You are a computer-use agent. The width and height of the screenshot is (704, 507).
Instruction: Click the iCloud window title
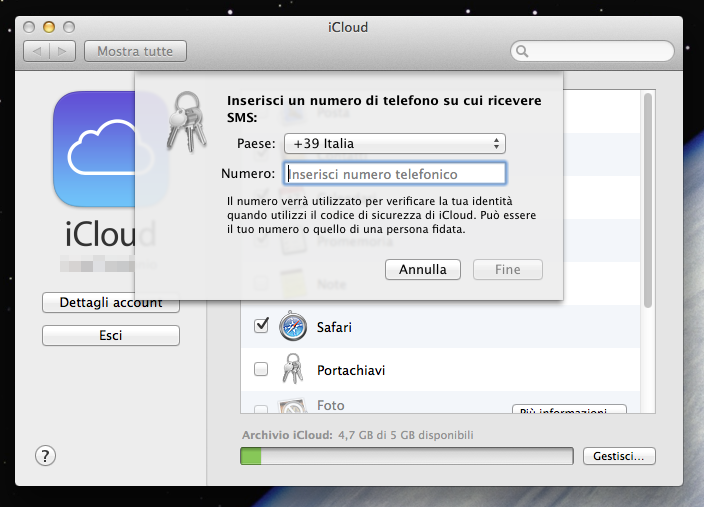pyautogui.click(x=348, y=27)
